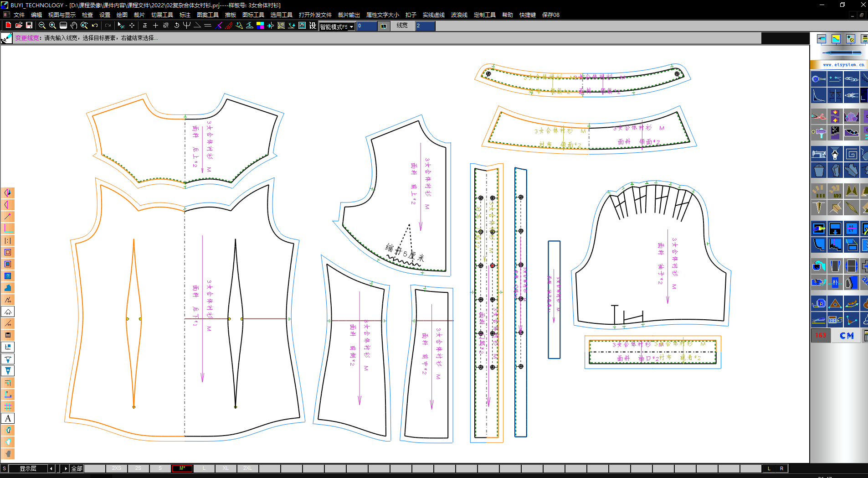Click right arrow beside 全部 button

pos(66,468)
